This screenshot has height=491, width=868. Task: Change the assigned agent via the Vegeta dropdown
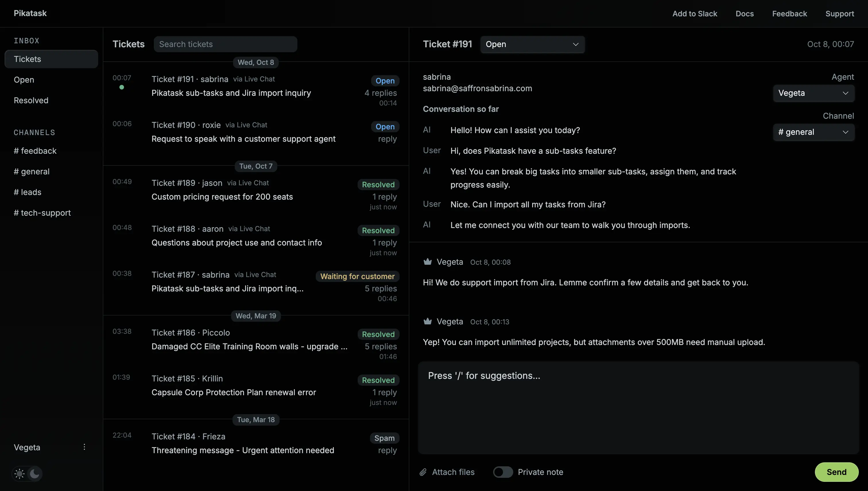(813, 93)
